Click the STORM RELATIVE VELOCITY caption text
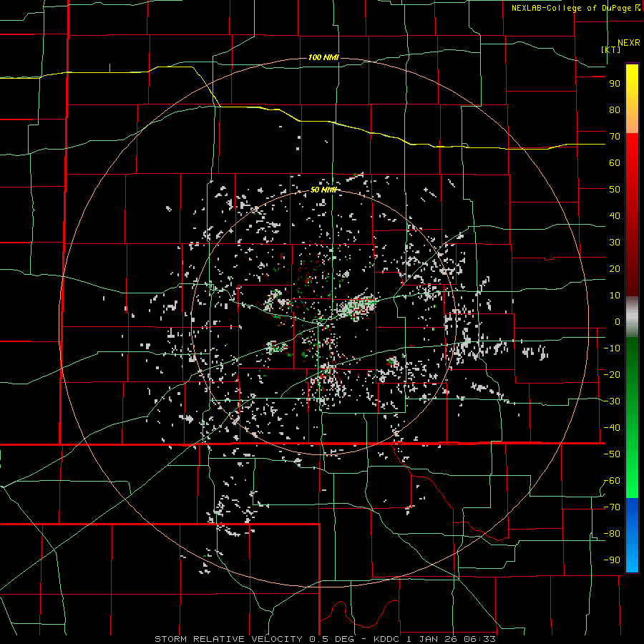Image resolution: width=644 pixels, height=644 pixels. (x=228, y=639)
